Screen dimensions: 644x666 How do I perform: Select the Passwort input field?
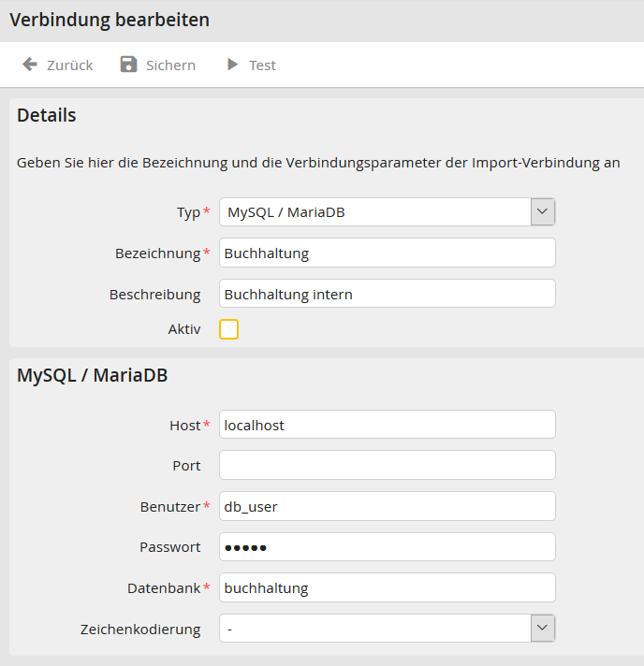(x=387, y=547)
